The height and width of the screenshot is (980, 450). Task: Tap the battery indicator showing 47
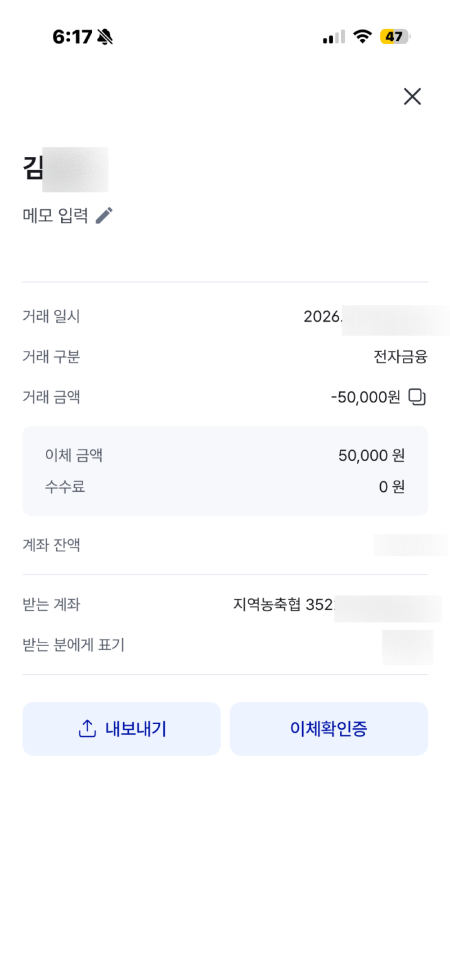[395, 36]
